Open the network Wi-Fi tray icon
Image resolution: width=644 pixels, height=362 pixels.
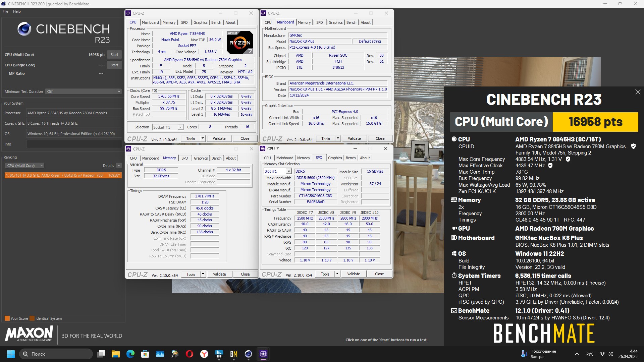[x=602, y=354]
